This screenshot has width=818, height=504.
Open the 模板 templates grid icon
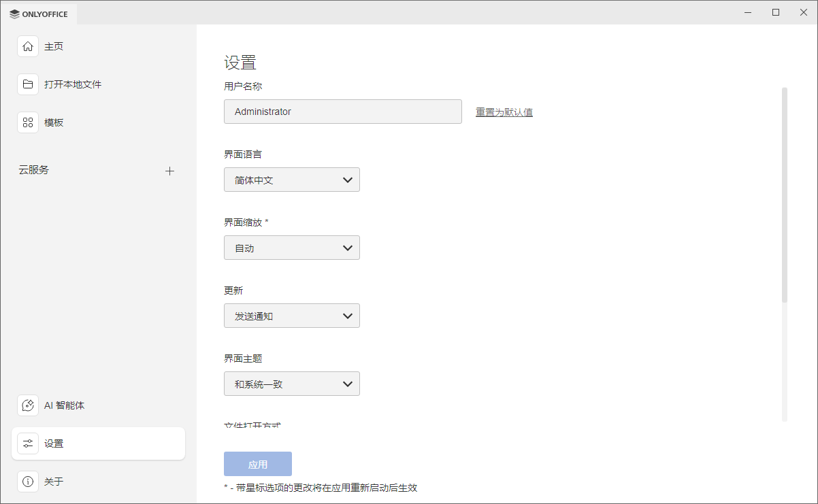(x=27, y=122)
